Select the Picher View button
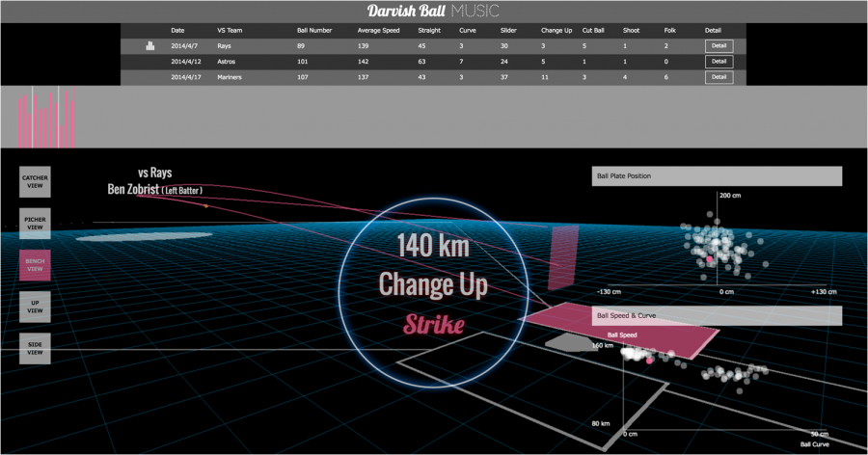 pos(35,224)
